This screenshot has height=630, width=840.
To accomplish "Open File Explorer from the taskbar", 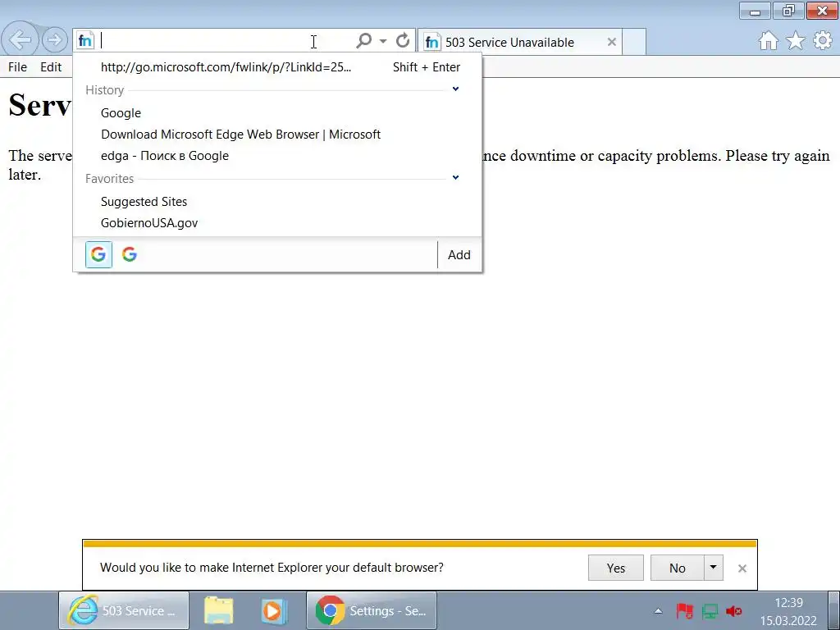I will point(218,610).
